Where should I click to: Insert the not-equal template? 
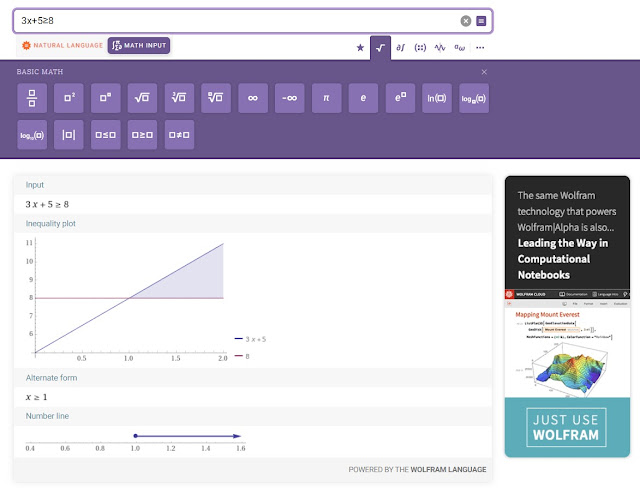click(x=179, y=135)
